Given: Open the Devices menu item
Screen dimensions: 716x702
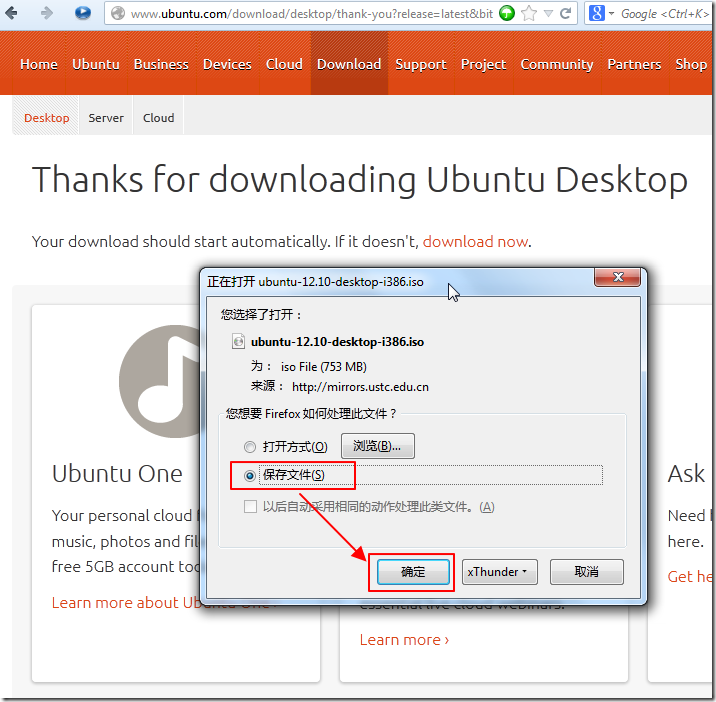Looking at the screenshot, I should [227, 64].
